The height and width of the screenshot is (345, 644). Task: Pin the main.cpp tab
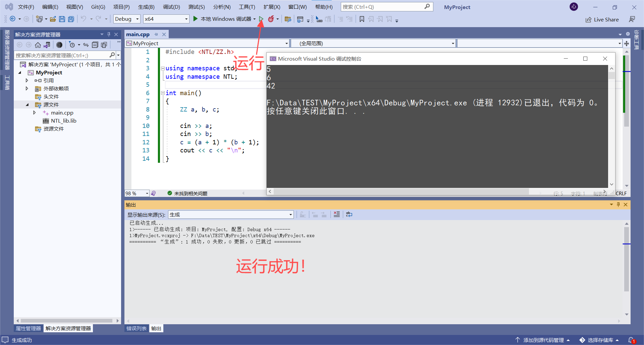point(156,34)
